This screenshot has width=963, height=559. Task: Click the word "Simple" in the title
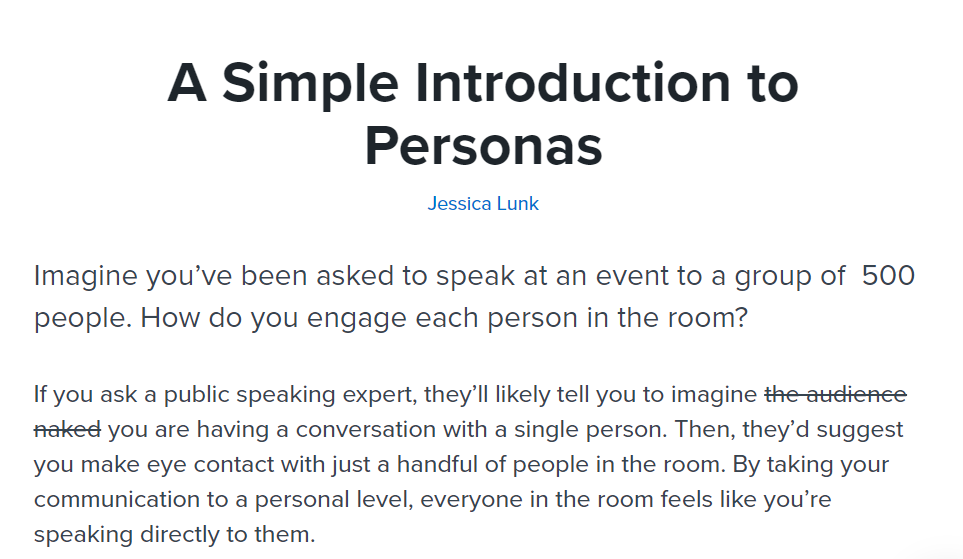311,84
